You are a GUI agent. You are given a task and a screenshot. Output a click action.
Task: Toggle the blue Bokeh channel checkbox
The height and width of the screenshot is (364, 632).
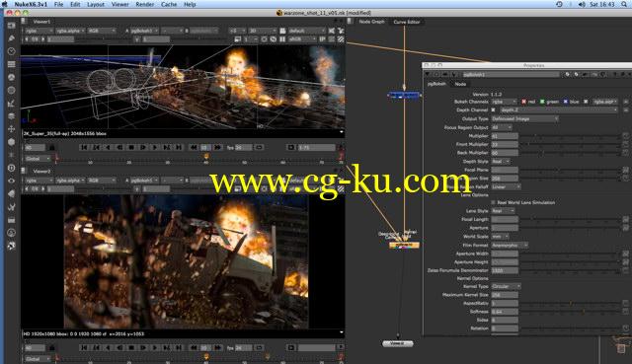pyautogui.click(x=566, y=102)
